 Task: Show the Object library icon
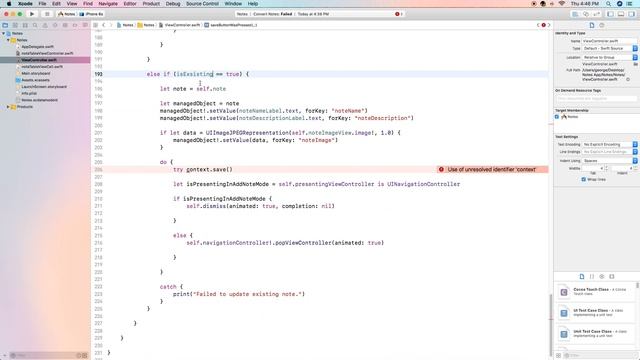coord(602,276)
